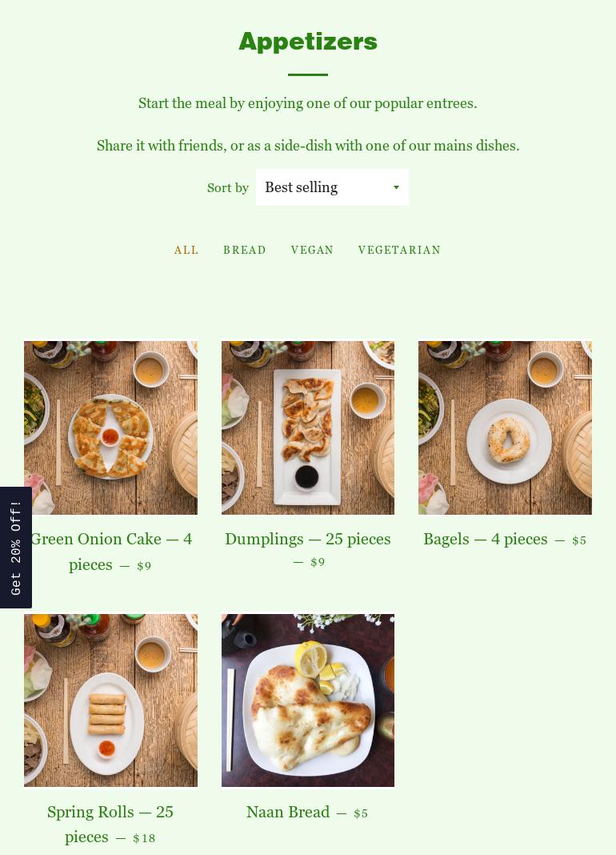The height and width of the screenshot is (855, 616).
Task: Open the Naan Bread product link
Action: click(x=288, y=812)
